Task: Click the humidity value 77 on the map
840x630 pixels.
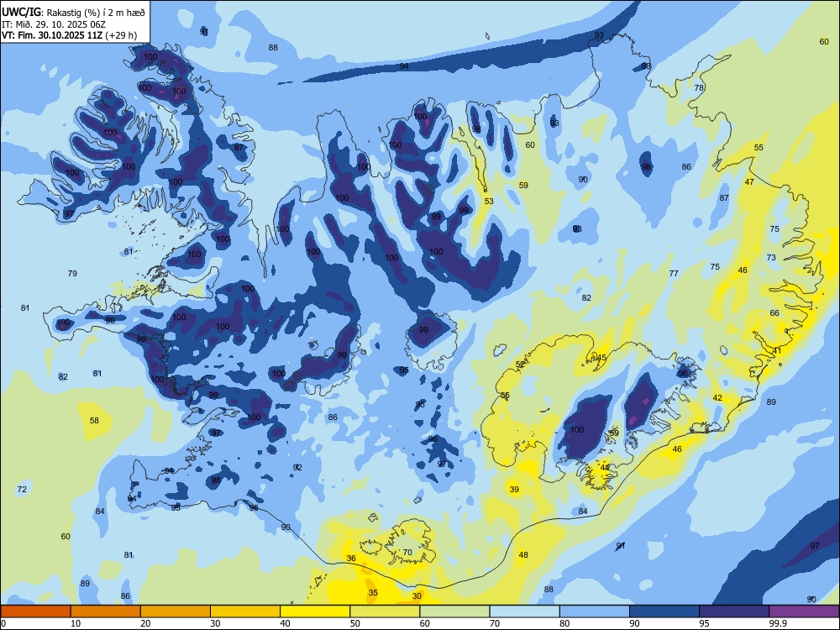Action: click(674, 273)
